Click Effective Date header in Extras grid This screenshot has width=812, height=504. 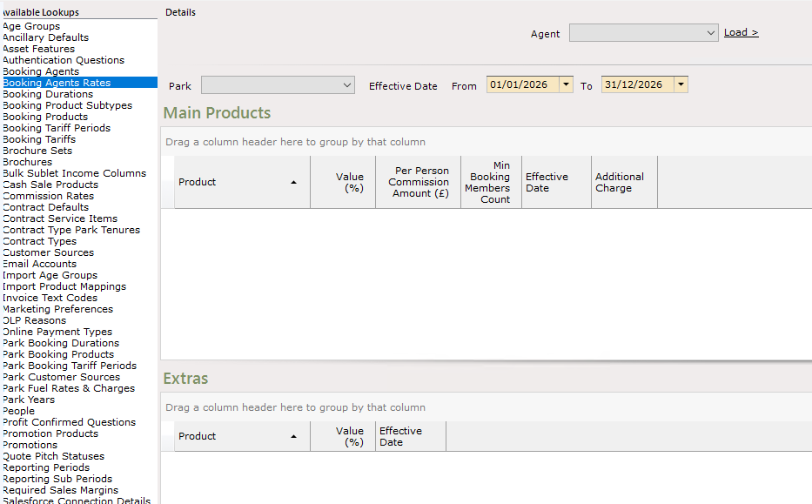pyautogui.click(x=411, y=436)
